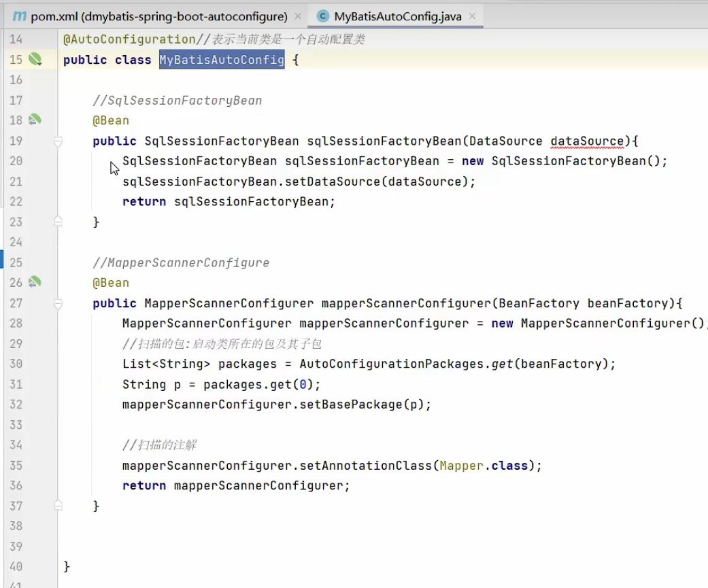
Task: Click AutoConfigurationPackages on line 30
Action: tap(392, 364)
